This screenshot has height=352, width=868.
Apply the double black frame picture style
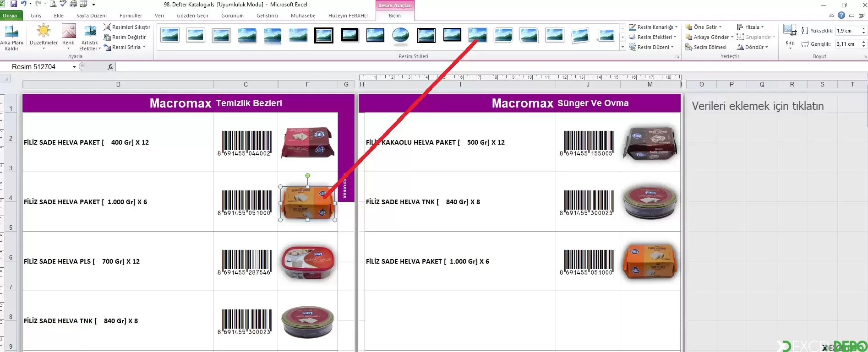(x=324, y=35)
